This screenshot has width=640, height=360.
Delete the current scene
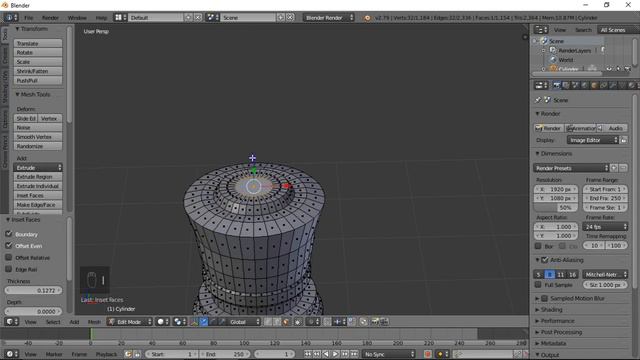tap(290, 18)
